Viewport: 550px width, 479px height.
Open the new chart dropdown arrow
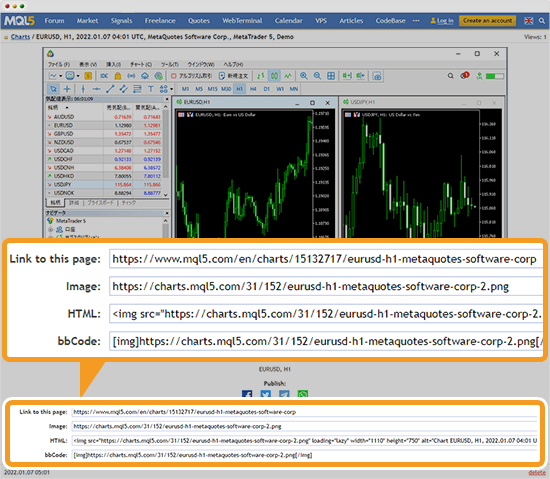click(61, 76)
